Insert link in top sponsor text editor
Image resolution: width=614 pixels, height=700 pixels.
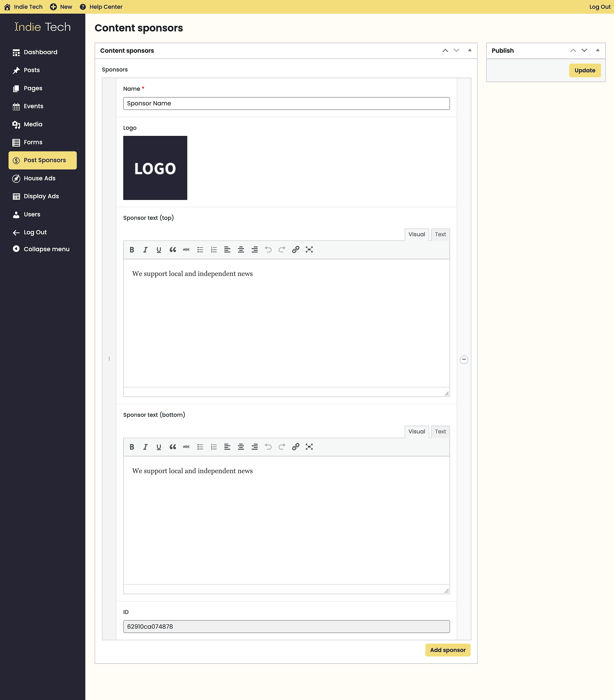296,250
